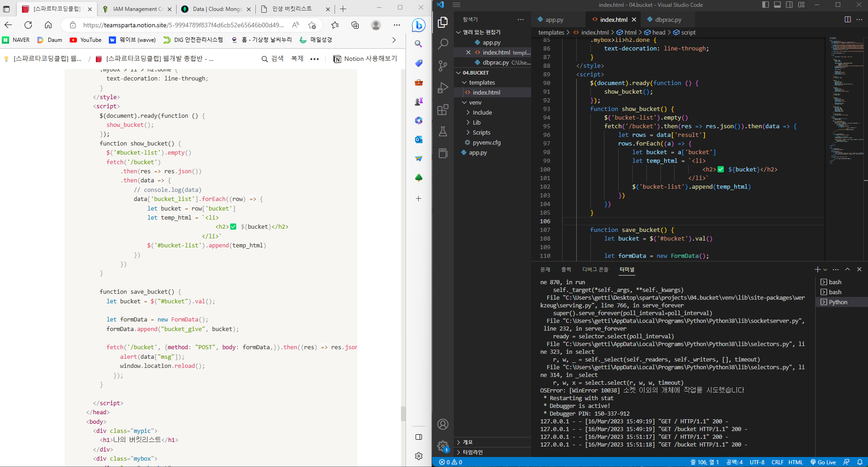Screen dimensions: 868x467
Task: Open the terminal launch profile dropdown
Action: click(x=825, y=270)
